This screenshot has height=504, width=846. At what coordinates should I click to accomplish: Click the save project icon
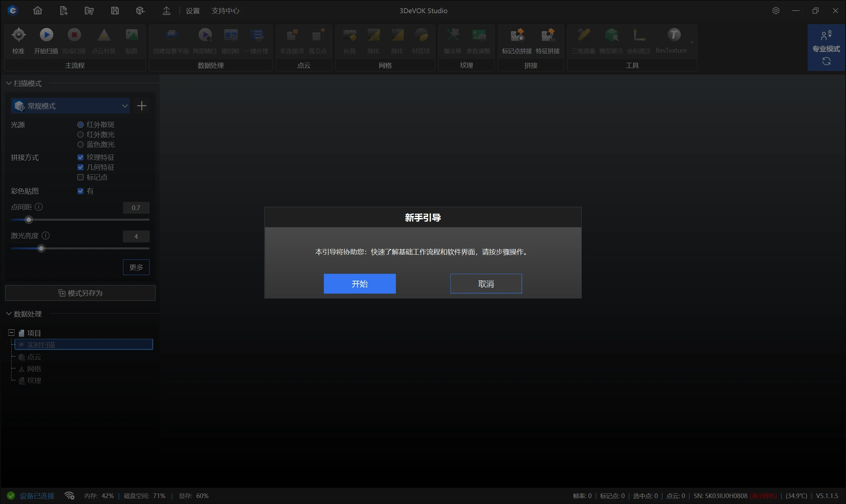tap(115, 11)
